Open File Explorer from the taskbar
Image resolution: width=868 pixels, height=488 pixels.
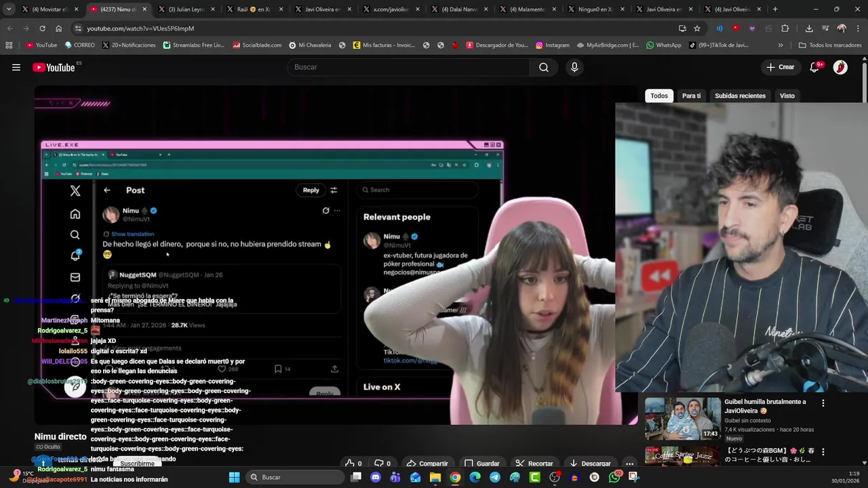coord(435,477)
